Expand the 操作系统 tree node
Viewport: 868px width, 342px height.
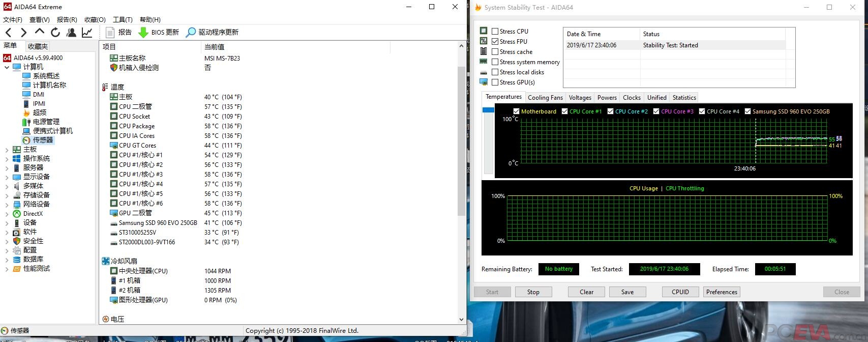coord(7,159)
